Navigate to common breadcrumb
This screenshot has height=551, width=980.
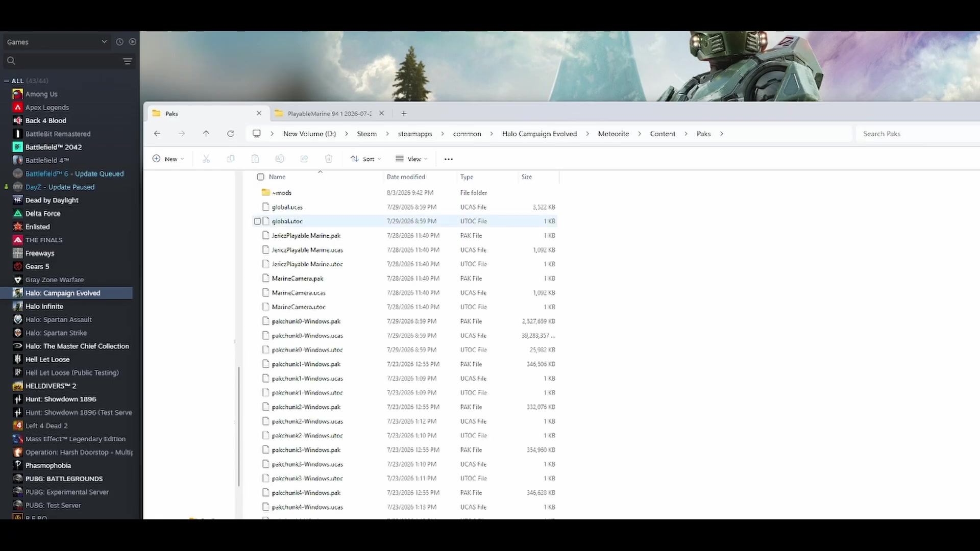(x=467, y=134)
